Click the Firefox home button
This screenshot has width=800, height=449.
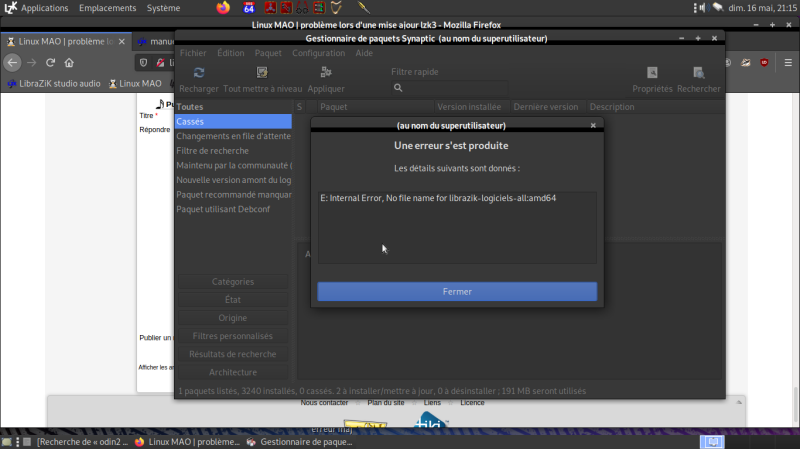(x=69, y=63)
